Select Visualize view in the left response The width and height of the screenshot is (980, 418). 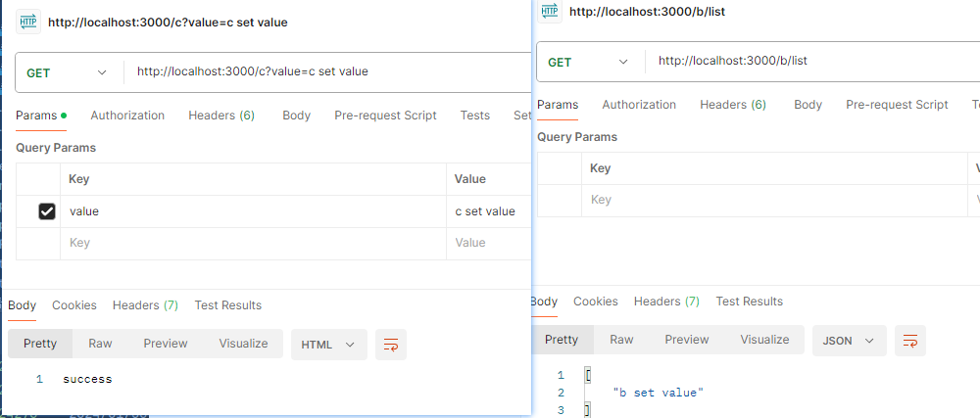(243, 344)
